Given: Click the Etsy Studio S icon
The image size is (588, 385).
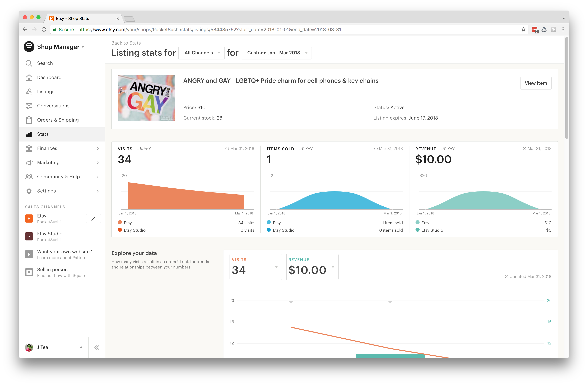Looking at the screenshot, I should [29, 236].
